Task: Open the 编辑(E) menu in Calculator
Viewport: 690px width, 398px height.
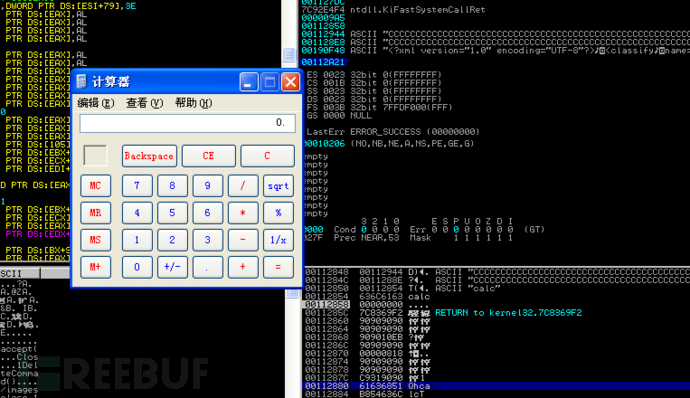Action: pos(96,103)
